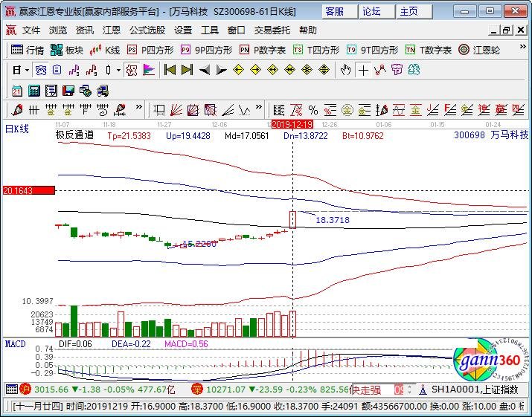Open the 9T四方形 tool
The height and width of the screenshot is (417, 532).
[x=372, y=51]
